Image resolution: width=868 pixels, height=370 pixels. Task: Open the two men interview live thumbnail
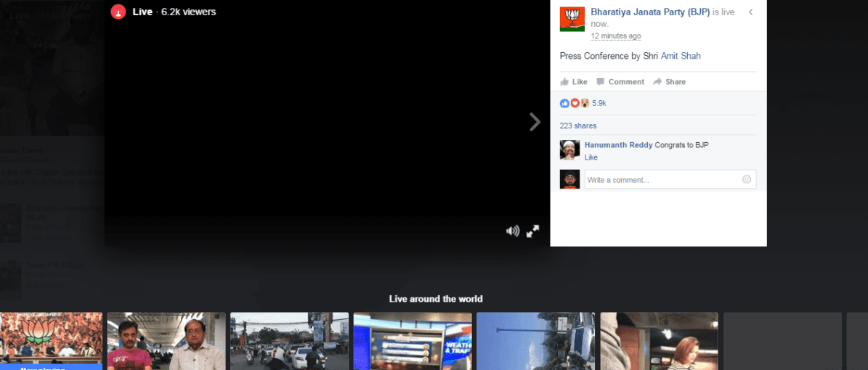point(166,341)
